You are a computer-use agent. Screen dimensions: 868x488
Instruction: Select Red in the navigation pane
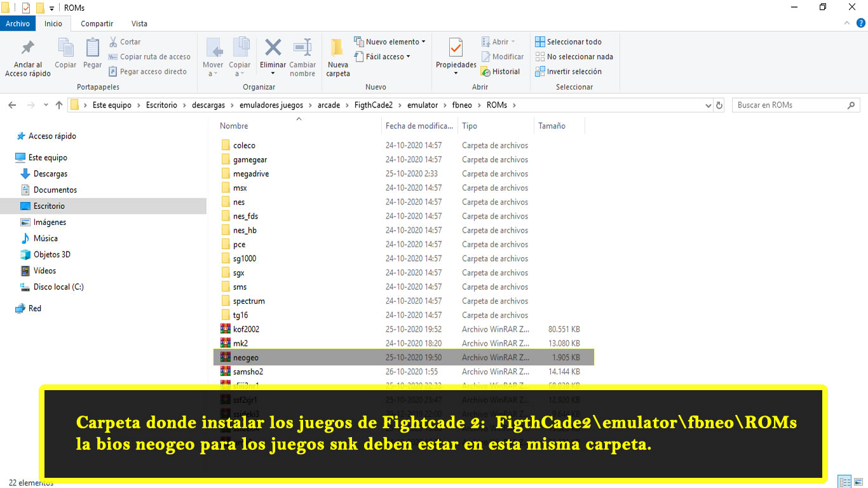coord(35,308)
